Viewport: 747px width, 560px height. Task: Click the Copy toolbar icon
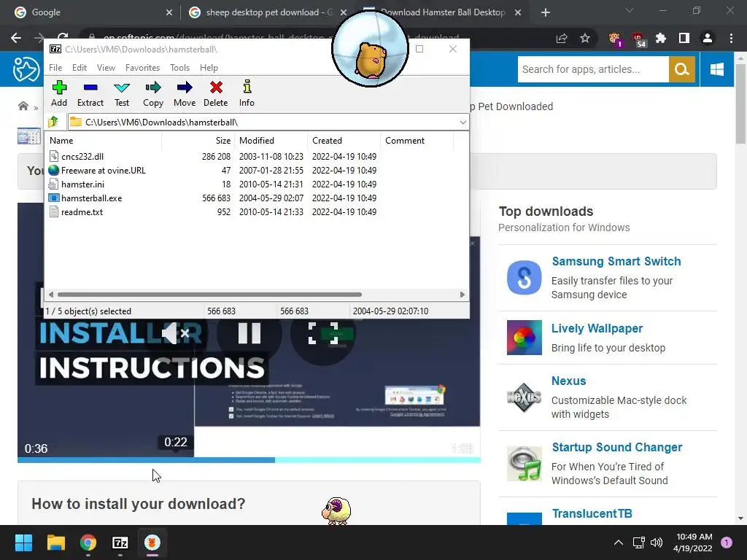[x=153, y=94]
